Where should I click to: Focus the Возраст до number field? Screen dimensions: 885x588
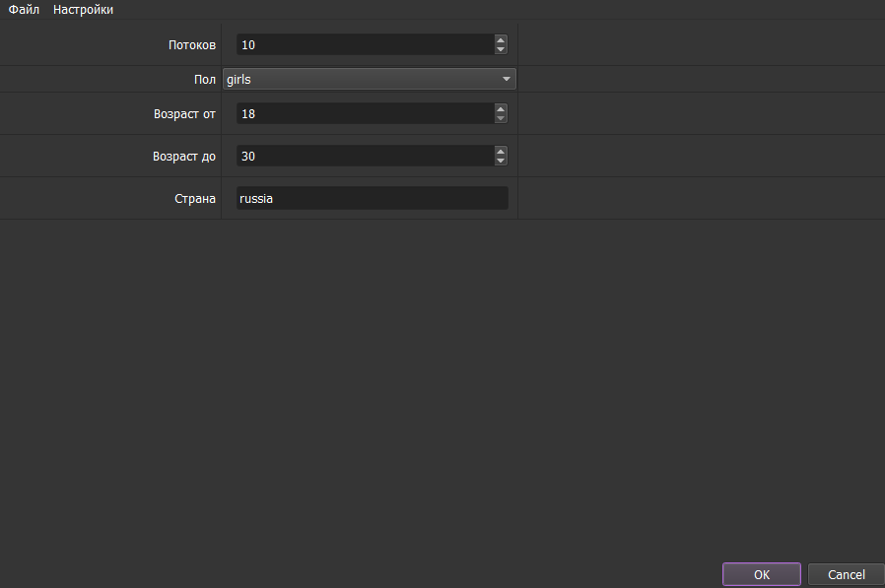[x=365, y=156]
